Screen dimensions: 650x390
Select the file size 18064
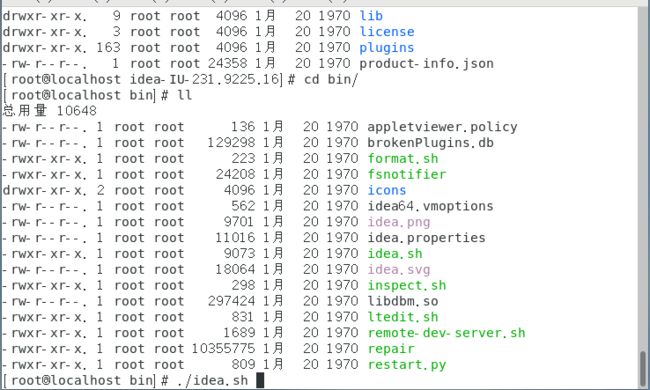(235, 269)
